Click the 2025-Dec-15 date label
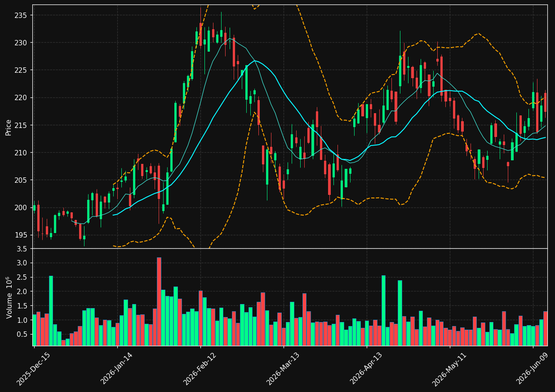Image resolution: width=555 pixels, height=392 pixels. click(33, 369)
